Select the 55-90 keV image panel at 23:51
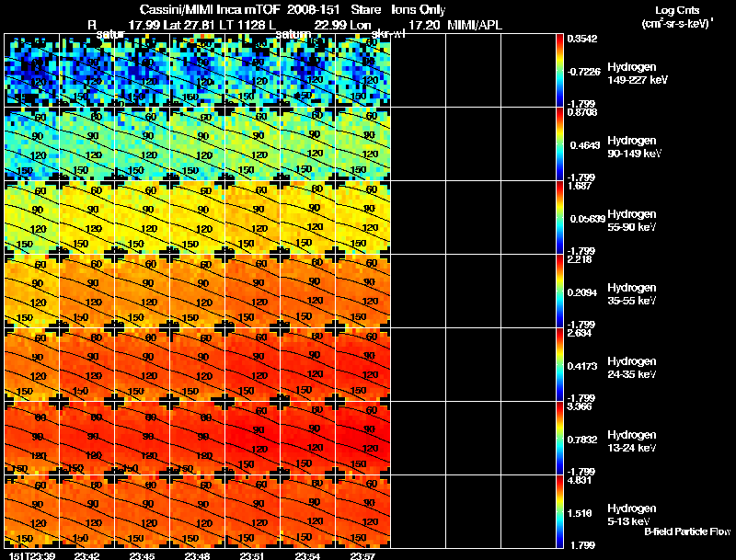736x560 pixels. pos(252,218)
